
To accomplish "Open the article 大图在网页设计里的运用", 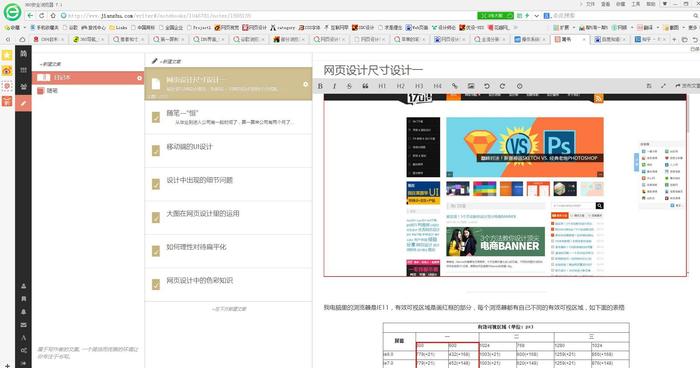I will pos(229,218).
